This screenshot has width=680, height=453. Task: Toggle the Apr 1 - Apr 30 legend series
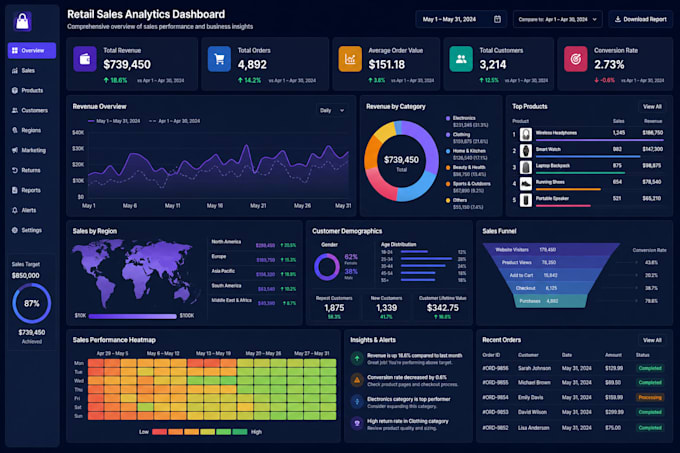pyautogui.click(x=174, y=121)
